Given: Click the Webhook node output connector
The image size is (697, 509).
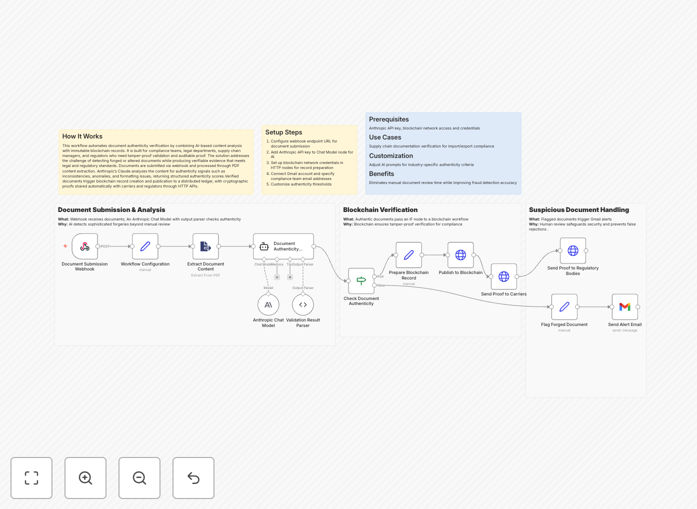Looking at the screenshot, I should coord(98,246).
